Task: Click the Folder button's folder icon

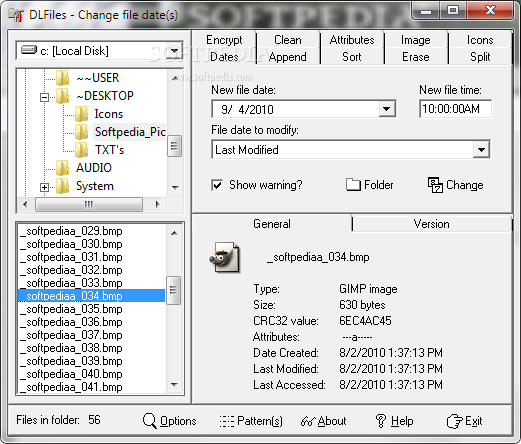Action: [353, 184]
